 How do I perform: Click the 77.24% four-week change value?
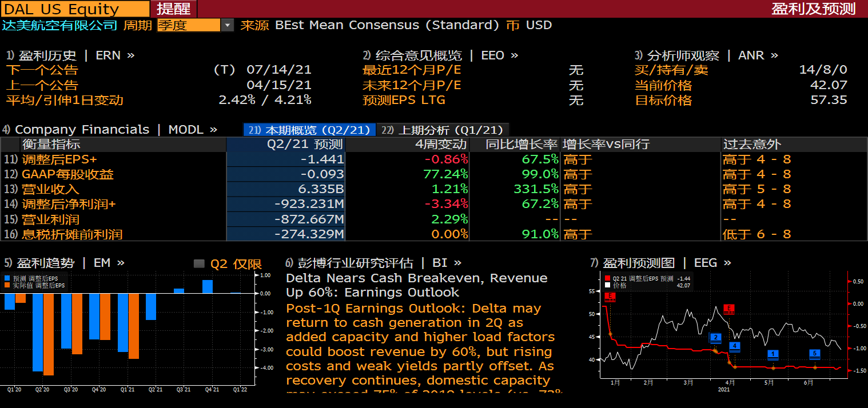click(x=445, y=174)
